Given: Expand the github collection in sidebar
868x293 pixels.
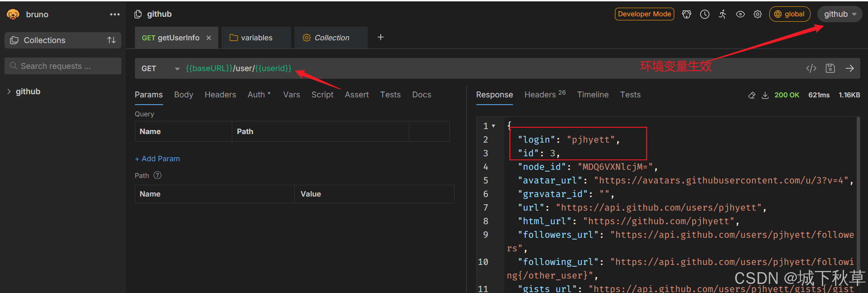Looking at the screenshot, I should click(9, 91).
